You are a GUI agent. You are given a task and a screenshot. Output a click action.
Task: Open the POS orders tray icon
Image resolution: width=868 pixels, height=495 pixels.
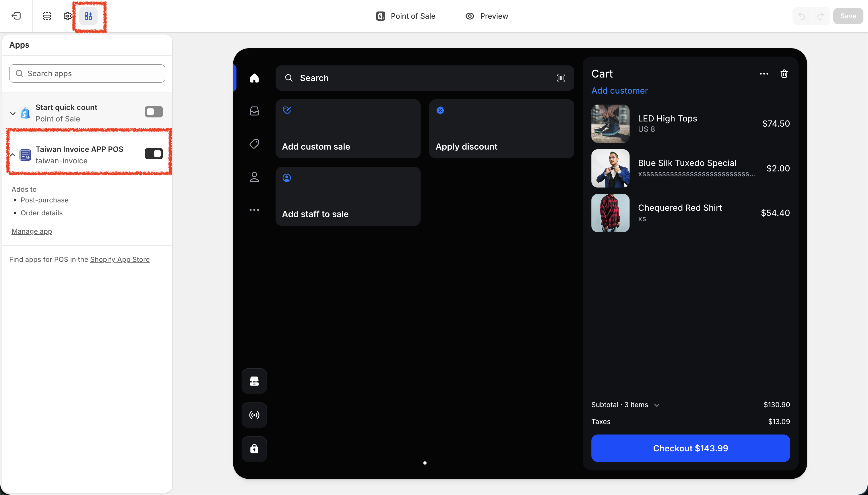[254, 111]
